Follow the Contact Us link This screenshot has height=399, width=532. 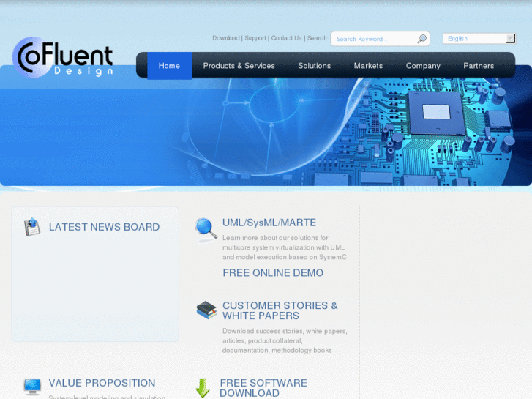(286, 38)
